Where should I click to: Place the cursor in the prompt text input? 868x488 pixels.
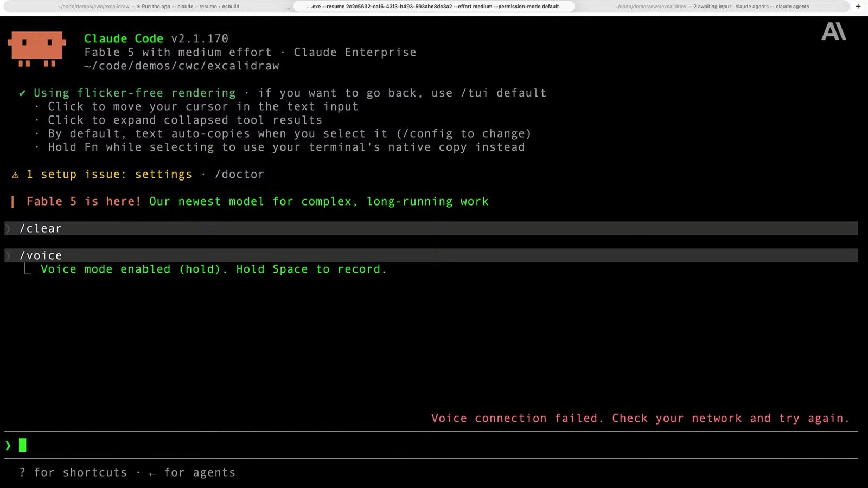(x=431, y=446)
